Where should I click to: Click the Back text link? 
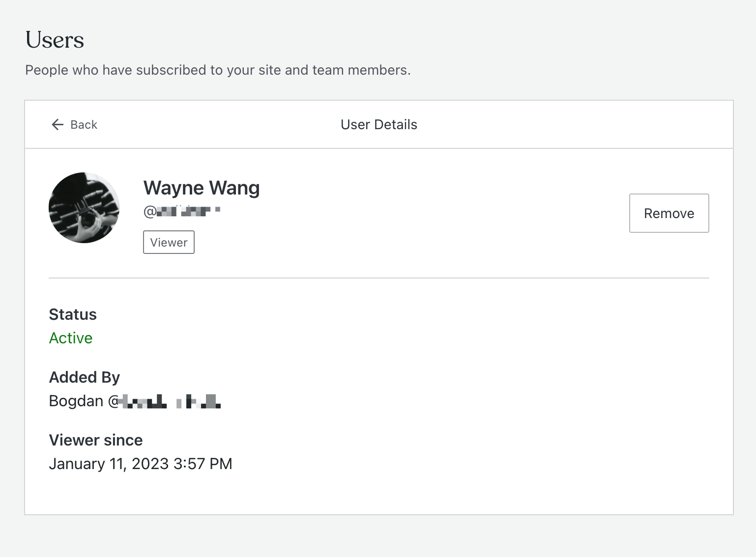point(84,125)
